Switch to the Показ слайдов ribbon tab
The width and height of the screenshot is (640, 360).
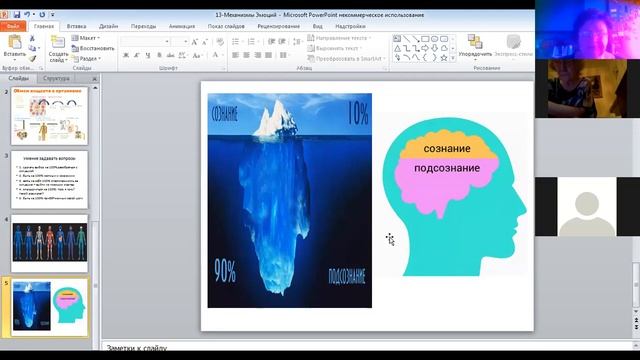226,26
